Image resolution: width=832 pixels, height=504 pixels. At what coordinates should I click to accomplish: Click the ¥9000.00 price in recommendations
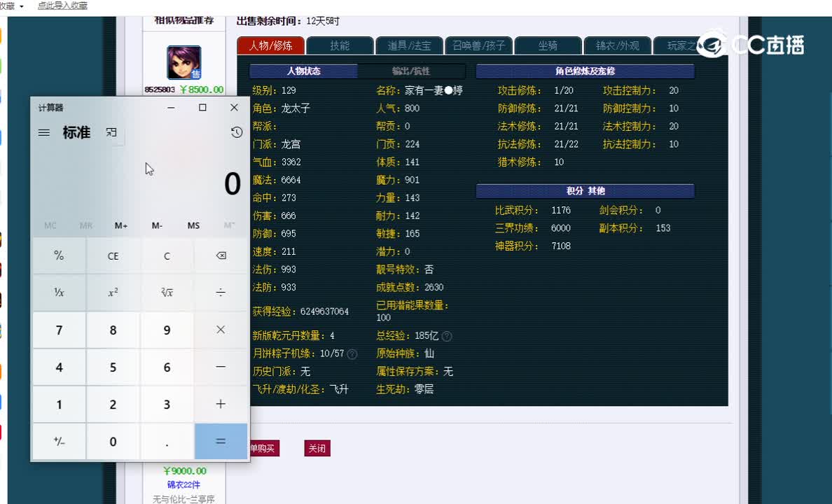pyautogui.click(x=184, y=470)
